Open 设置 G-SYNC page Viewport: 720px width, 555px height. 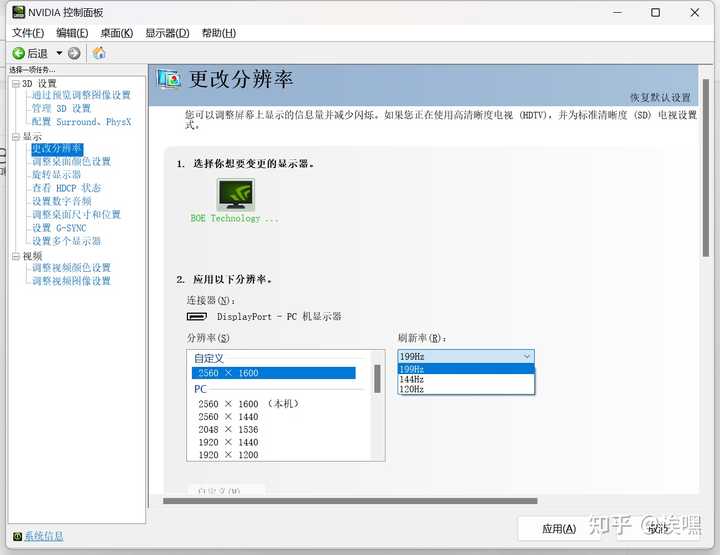pyautogui.click(x=59, y=228)
